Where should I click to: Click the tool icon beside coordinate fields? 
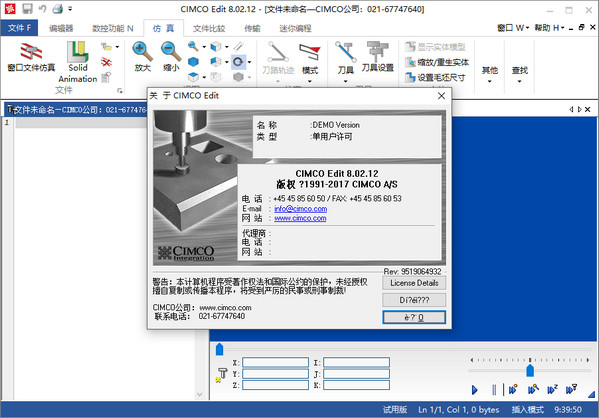pos(222,374)
